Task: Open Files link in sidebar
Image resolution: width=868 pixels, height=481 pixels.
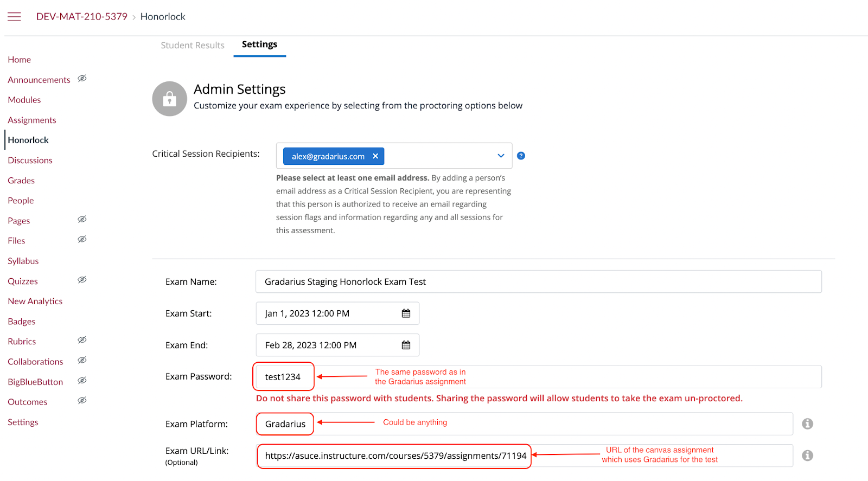Action: click(x=16, y=241)
